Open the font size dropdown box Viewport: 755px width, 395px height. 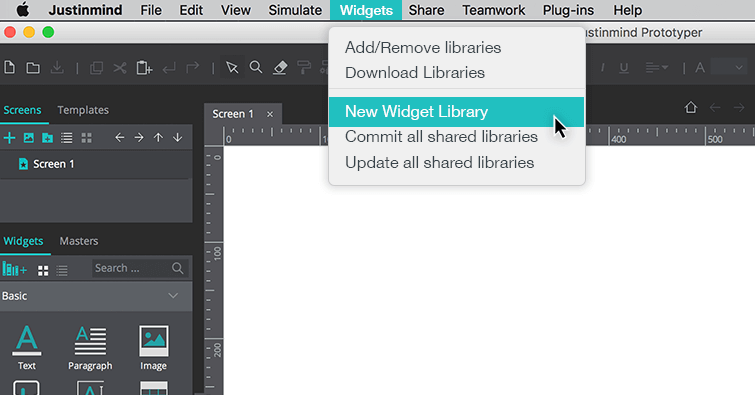coord(729,67)
